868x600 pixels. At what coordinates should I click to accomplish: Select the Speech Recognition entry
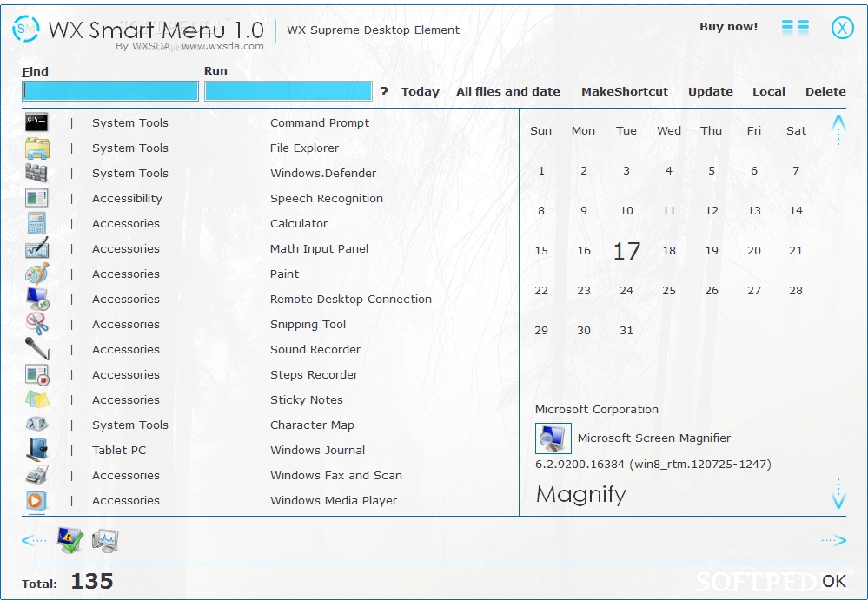point(327,199)
